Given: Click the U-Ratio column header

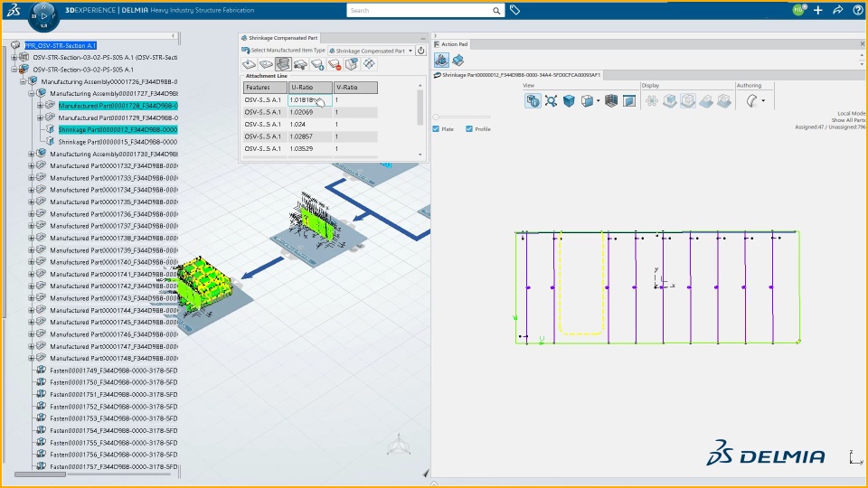Looking at the screenshot, I should [310, 88].
